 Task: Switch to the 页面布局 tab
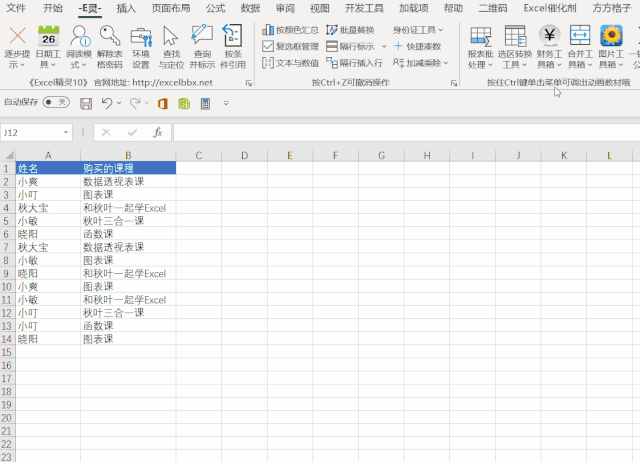pyautogui.click(x=171, y=8)
